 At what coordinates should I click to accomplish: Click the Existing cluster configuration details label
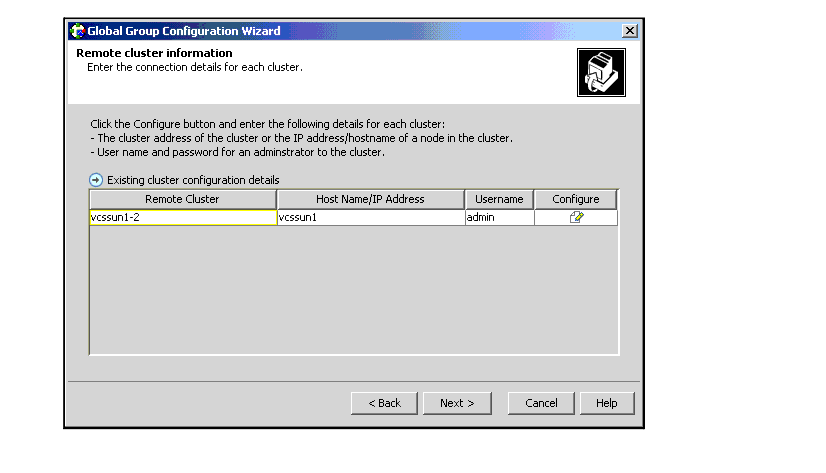coord(193,180)
